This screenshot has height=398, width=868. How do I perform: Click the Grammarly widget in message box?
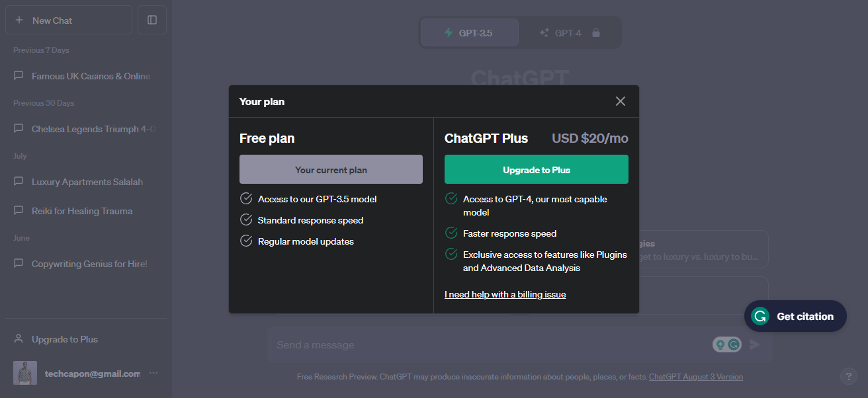tap(726, 344)
